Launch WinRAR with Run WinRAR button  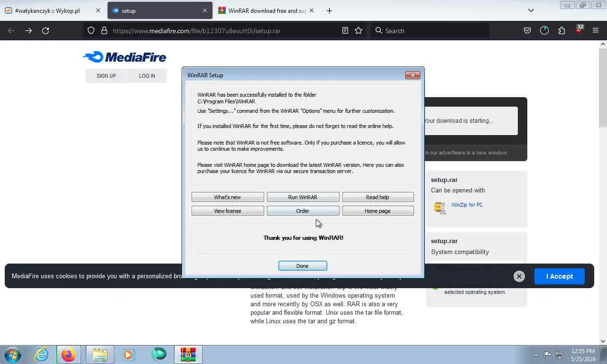point(303,197)
